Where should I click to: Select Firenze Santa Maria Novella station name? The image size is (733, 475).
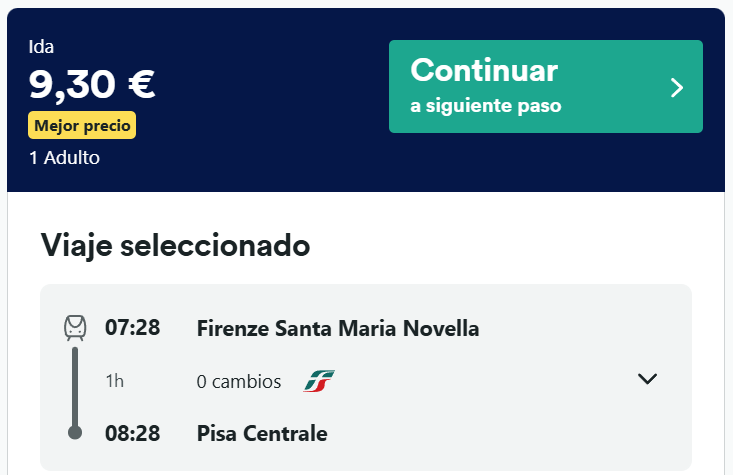338,328
